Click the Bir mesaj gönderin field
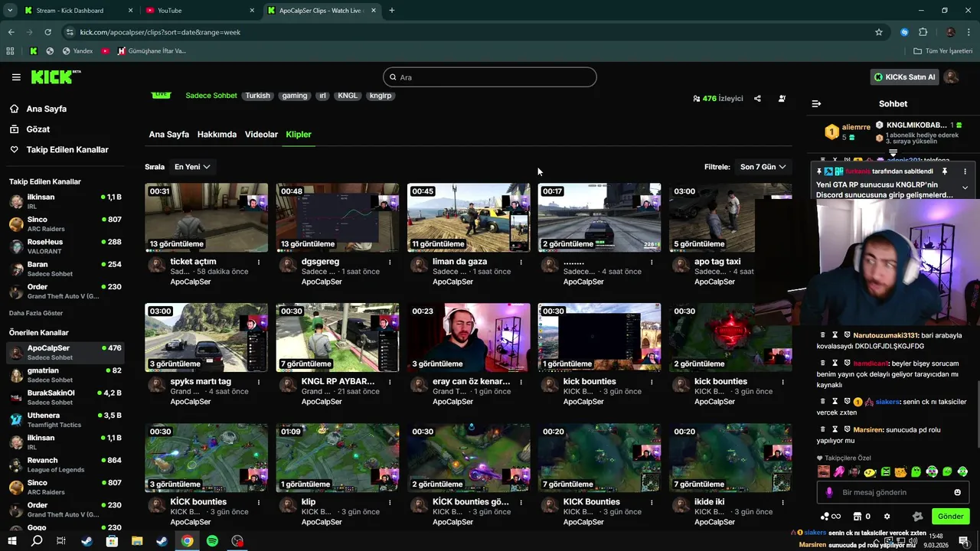 (x=893, y=492)
